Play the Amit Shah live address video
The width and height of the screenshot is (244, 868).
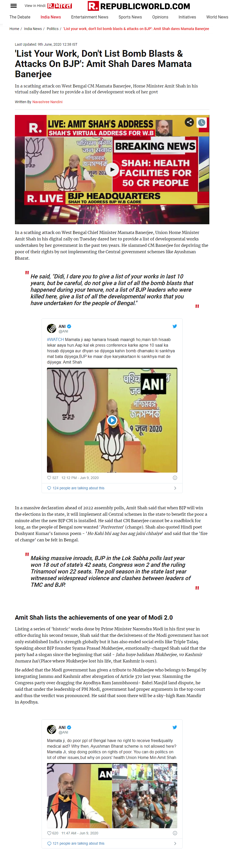point(112,170)
